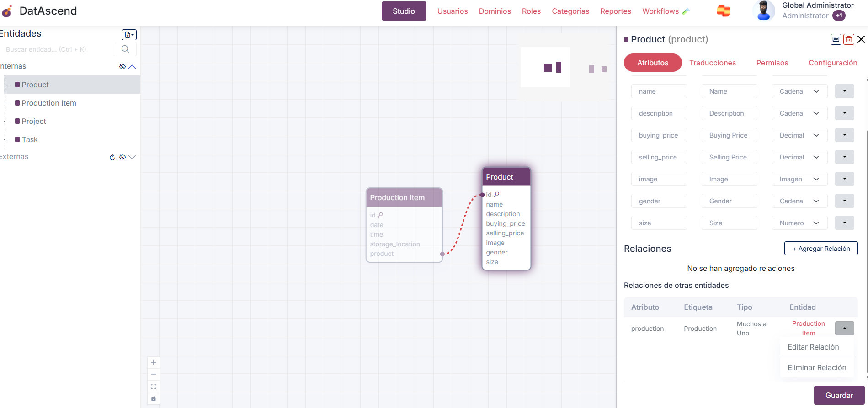Open the type dropdown for buying_price

coord(799,135)
